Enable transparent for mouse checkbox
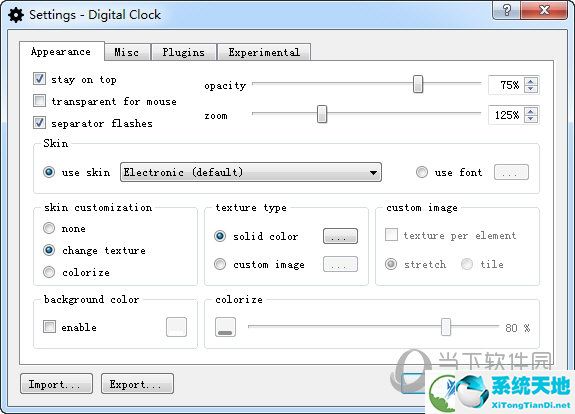Screen dimensions: 575x414 coord(39,101)
